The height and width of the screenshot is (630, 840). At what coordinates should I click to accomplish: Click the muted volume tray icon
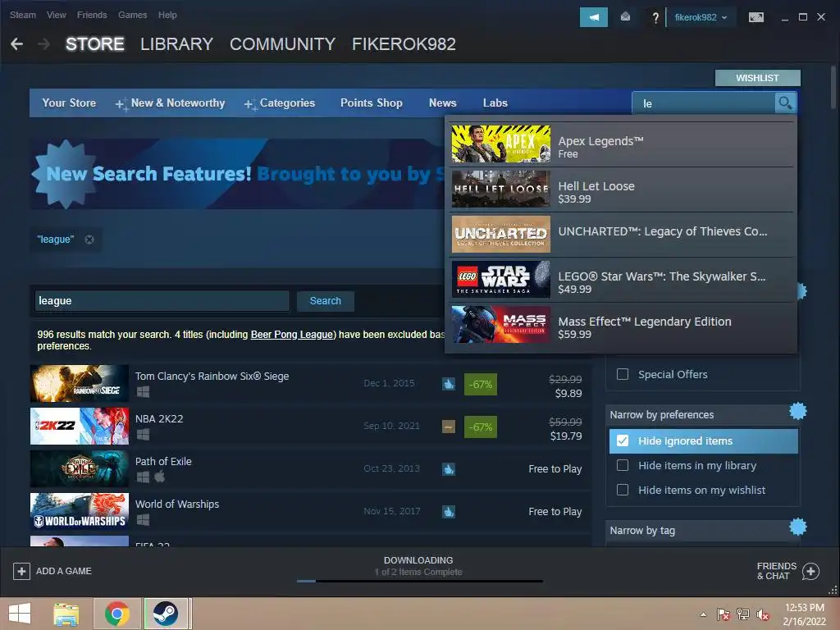point(762,614)
